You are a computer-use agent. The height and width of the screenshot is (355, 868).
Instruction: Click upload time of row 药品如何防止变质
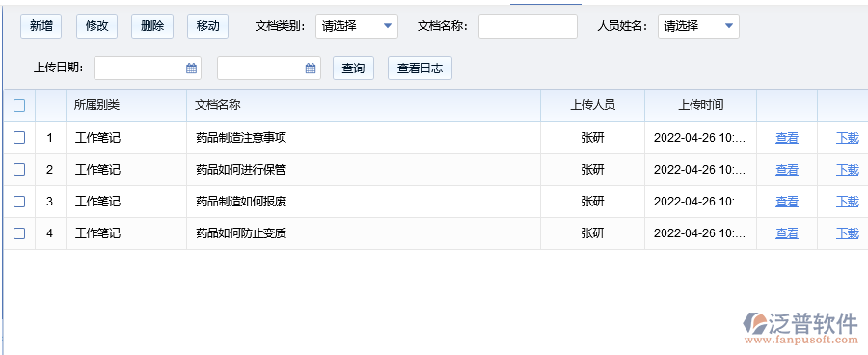700,233
